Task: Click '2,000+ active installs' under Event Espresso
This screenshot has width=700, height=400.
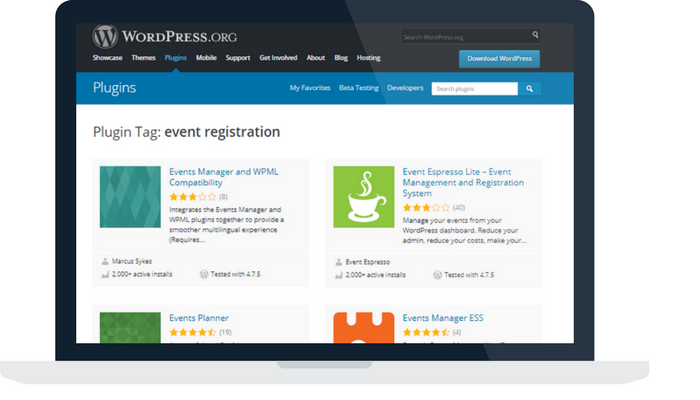Action: pyautogui.click(x=375, y=275)
